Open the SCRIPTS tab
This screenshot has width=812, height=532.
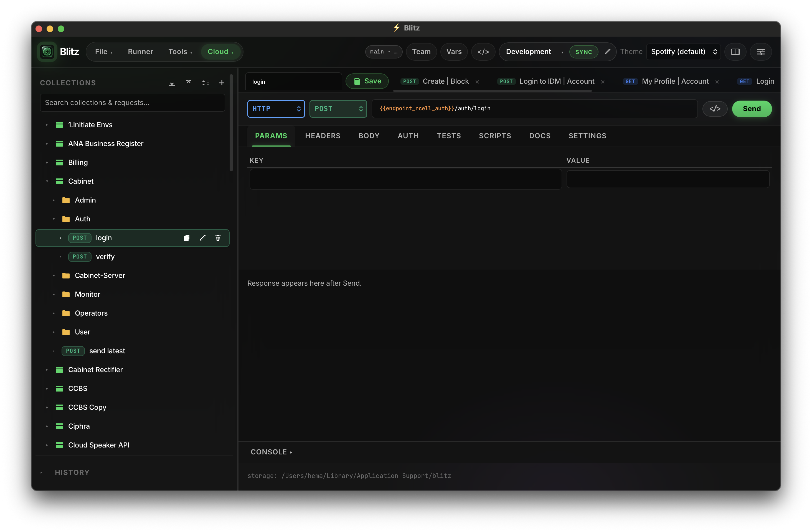click(x=495, y=136)
